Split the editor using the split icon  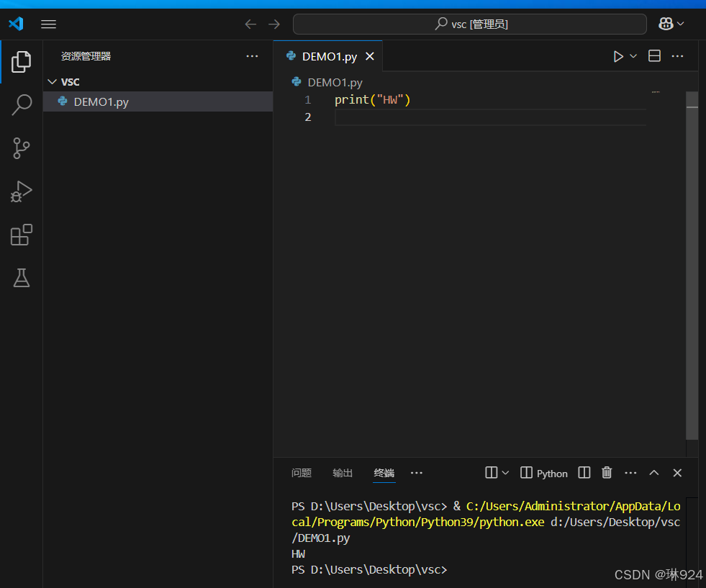[x=653, y=55]
